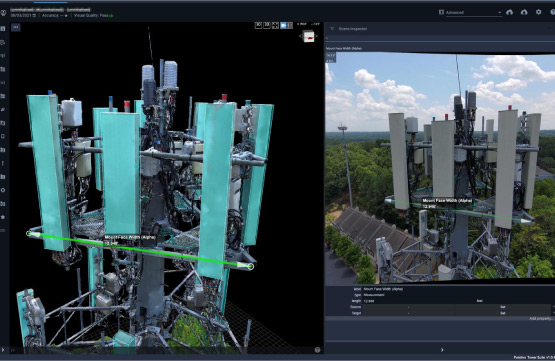Switch the viewport to 2D mode
Screen dimensions: 555x361
coord(259,25)
